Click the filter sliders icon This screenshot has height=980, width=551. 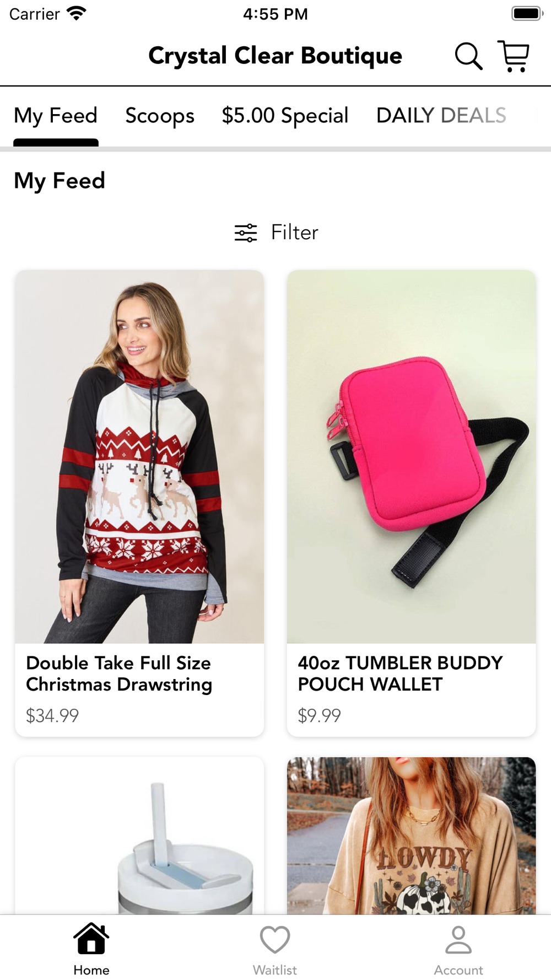click(246, 233)
